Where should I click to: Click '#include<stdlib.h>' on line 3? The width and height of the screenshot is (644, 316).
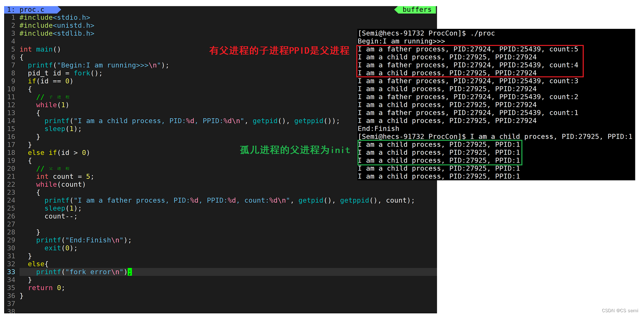click(57, 33)
